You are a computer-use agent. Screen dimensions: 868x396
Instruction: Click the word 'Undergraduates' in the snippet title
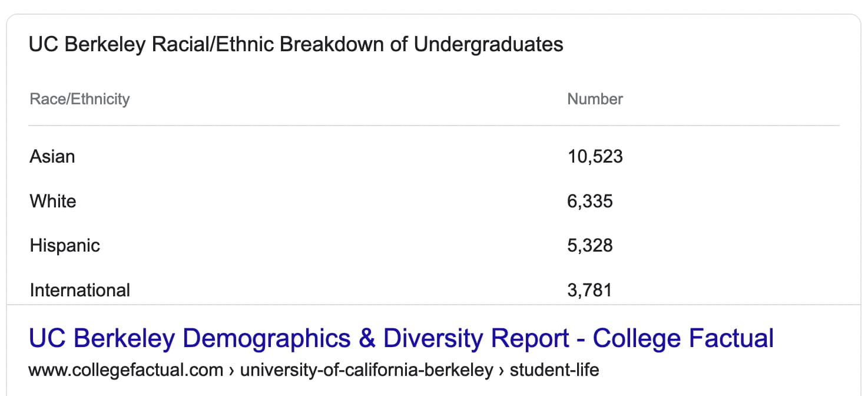point(488,44)
